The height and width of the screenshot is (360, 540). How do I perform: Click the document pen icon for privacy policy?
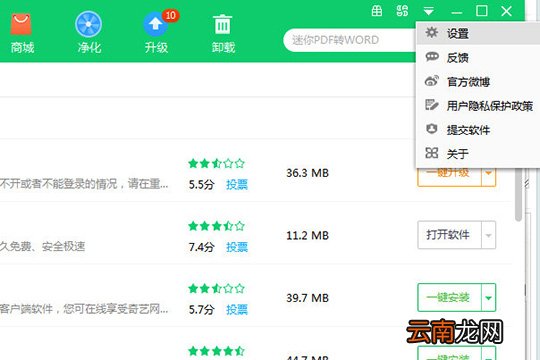click(x=432, y=105)
